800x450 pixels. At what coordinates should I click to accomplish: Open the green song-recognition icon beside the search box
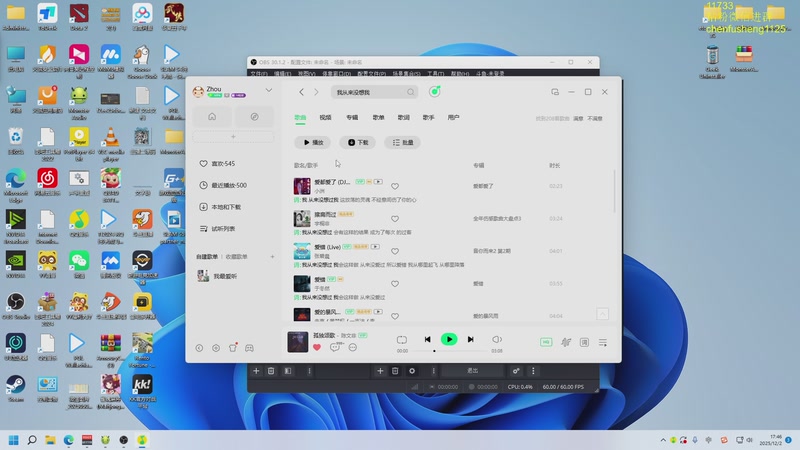(x=435, y=91)
